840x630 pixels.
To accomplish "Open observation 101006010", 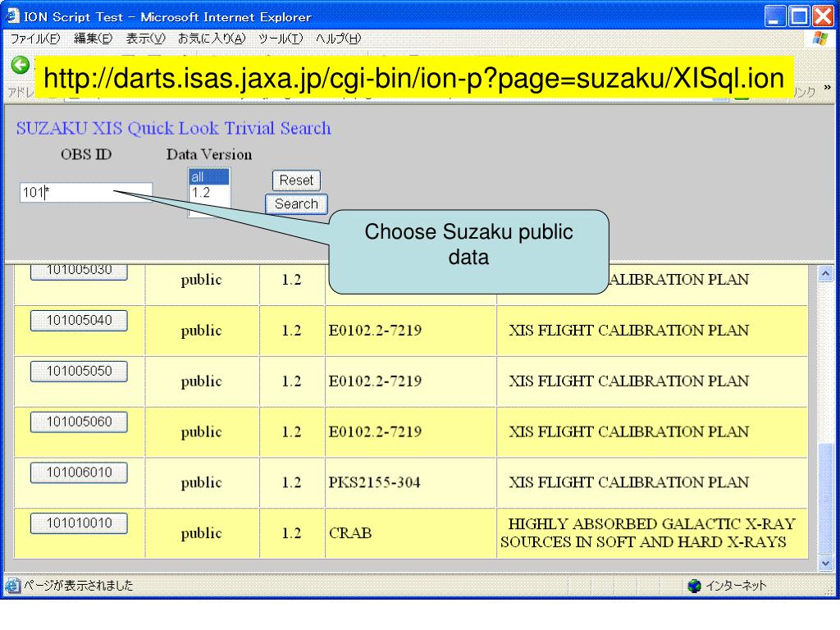I will pyautogui.click(x=79, y=472).
